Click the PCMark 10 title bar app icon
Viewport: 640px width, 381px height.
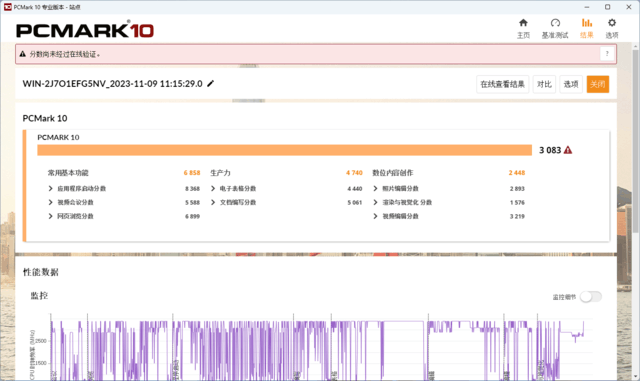tap(7, 7)
